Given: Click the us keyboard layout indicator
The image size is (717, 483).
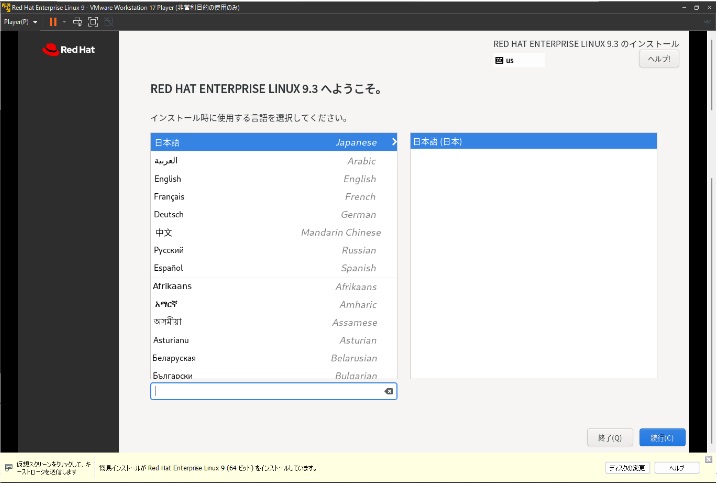Looking at the screenshot, I should [x=519, y=60].
